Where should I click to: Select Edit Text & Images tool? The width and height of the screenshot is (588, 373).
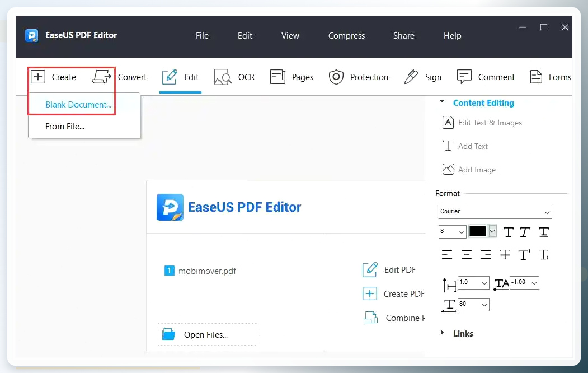point(482,123)
